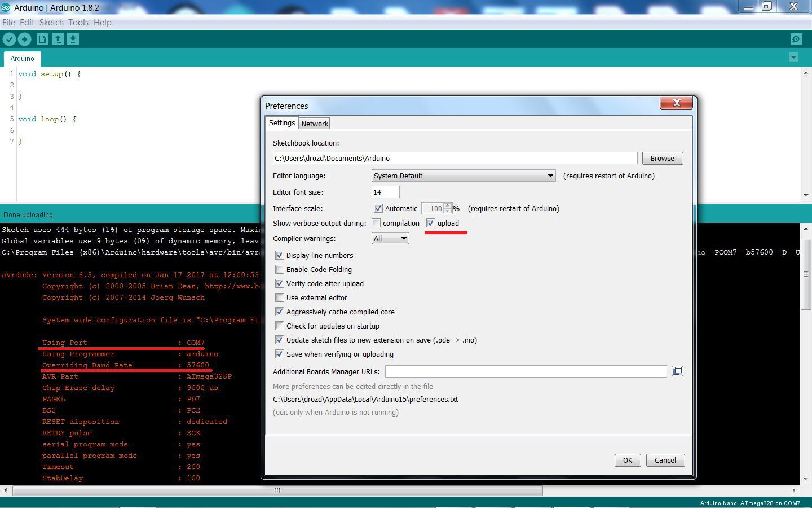Open the File menu
This screenshot has width=812, height=508.
pyautogui.click(x=8, y=22)
